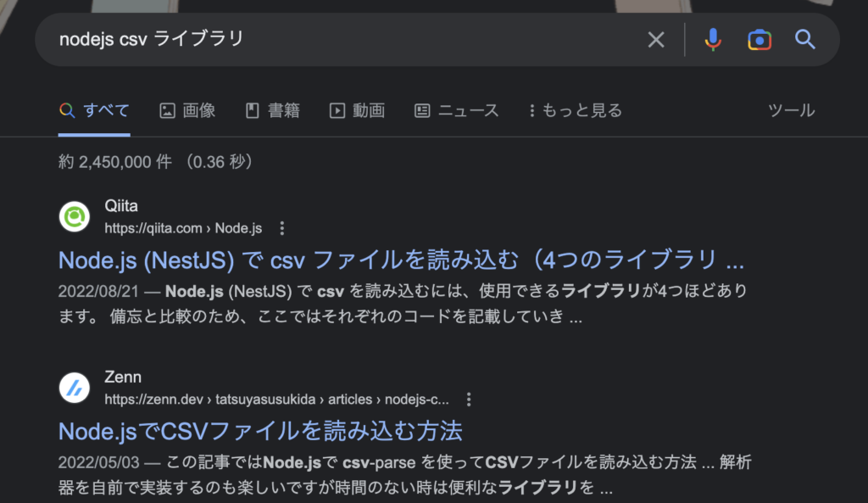Open Node.jsでCSVファイルを読み込む方法 link

(x=260, y=431)
